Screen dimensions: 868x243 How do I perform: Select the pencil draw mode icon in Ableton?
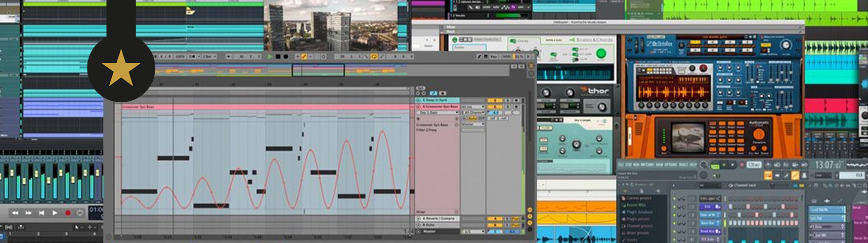(x=479, y=57)
